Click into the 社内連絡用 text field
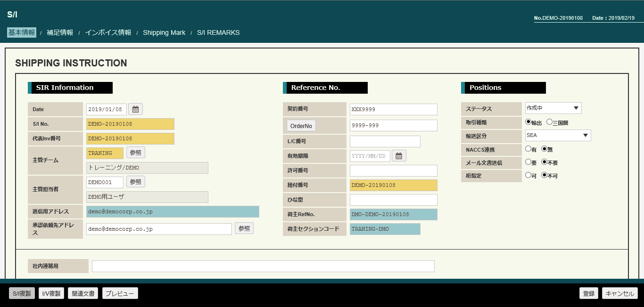 pos(263,267)
